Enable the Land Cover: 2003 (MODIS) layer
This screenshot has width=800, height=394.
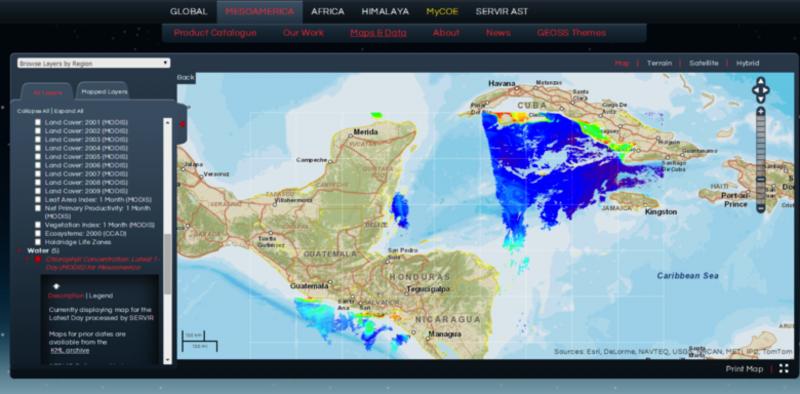[38, 139]
